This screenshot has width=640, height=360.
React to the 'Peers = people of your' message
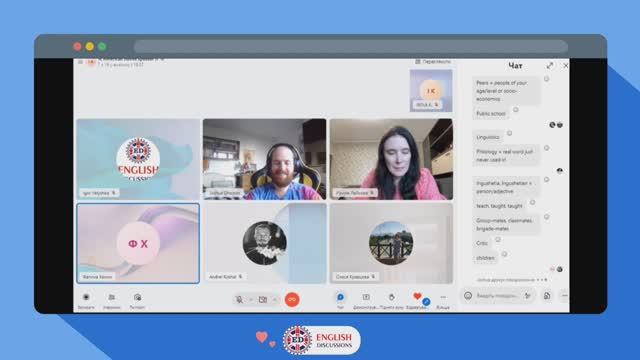point(547,79)
